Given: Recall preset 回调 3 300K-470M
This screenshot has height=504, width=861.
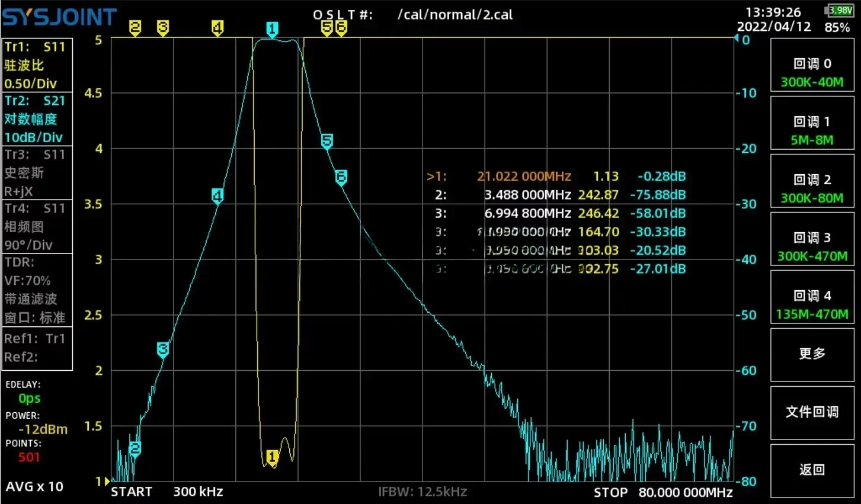Looking at the screenshot, I should click(x=812, y=239).
